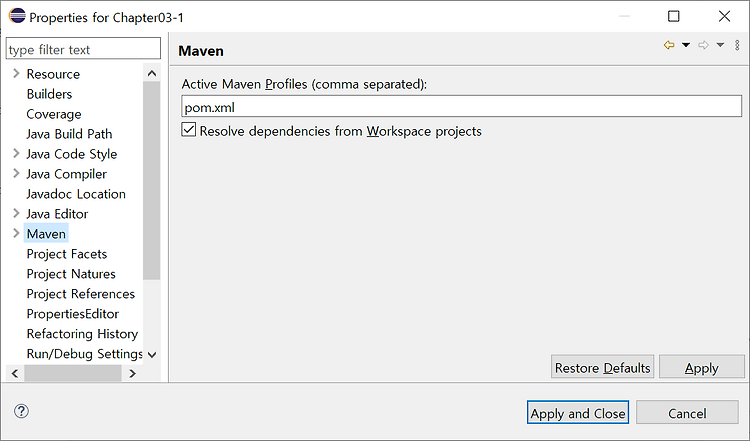Click the tree scroll down arrow
Screen dimensions: 750x441
pos(152,354)
